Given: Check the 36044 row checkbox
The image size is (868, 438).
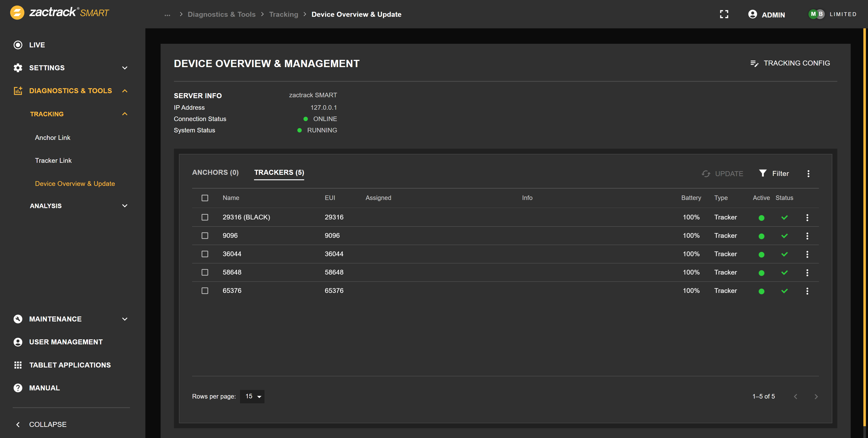Looking at the screenshot, I should pos(205,254).
